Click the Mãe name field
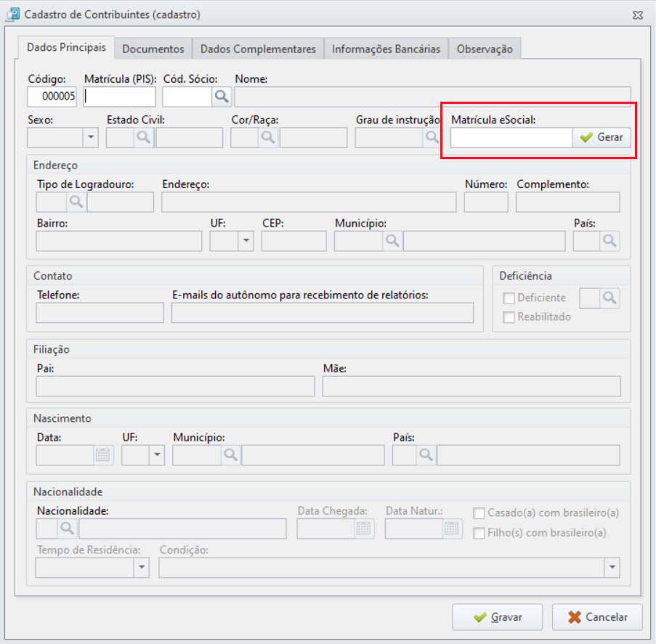Viewport: 656px width, 644px height. [x=471, y=386]
